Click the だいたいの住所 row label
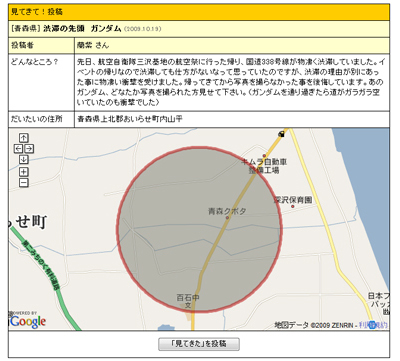 (37, 119)
